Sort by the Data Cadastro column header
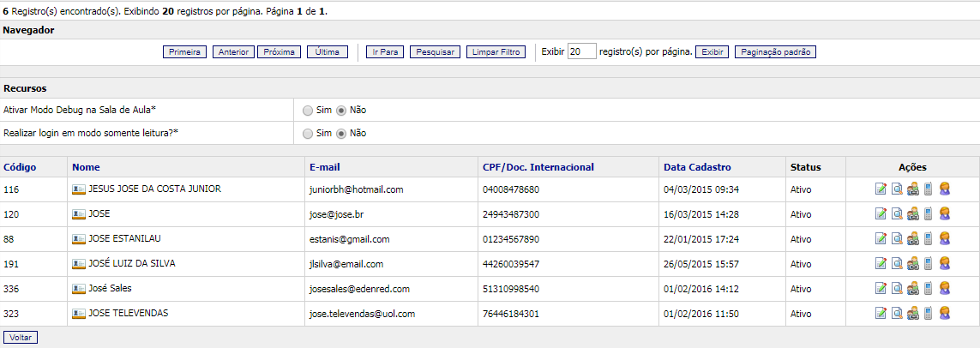Image resolution: width=980 pixels, height=348 pixels. coord(697,167)
